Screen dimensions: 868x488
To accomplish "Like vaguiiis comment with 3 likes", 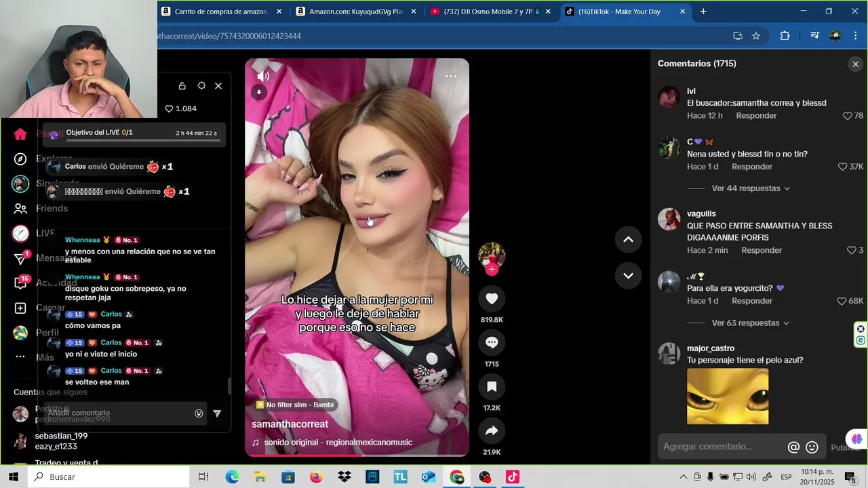I will click(852, 250).
